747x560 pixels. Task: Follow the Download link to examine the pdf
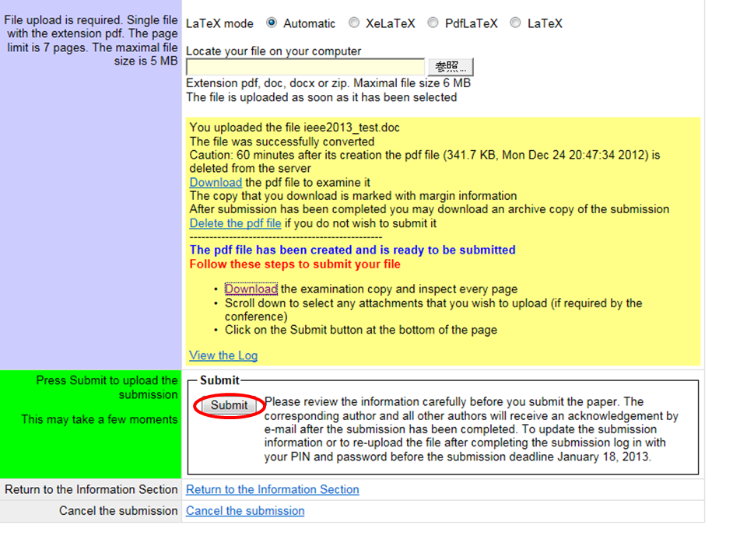click(x=216, y=182)
